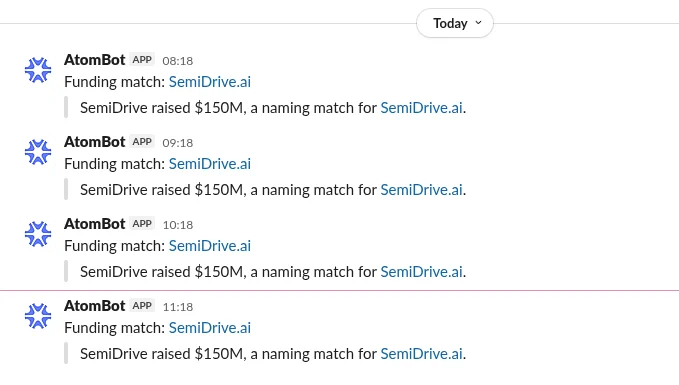Click the 10:18 message timestamp
Viewport: 679px width, 385px height.
178,225
